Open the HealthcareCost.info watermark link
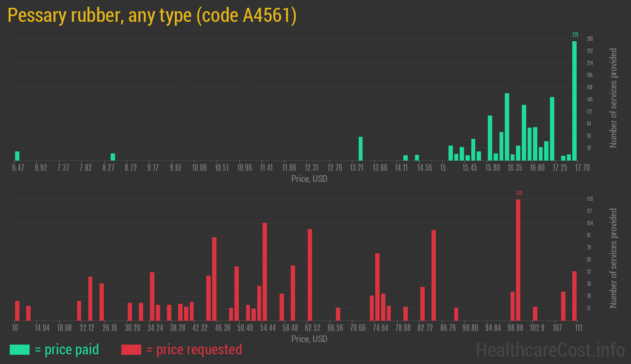631x364 pixels. tap(550, 349)
